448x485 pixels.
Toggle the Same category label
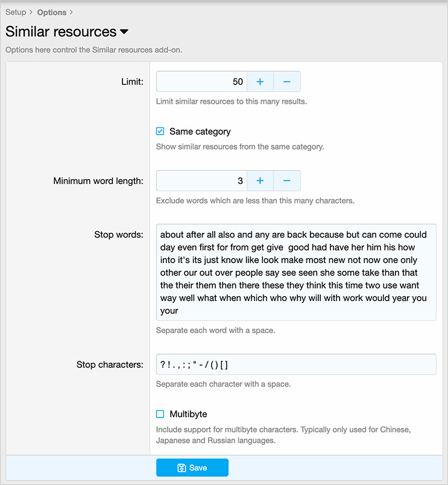200,132
